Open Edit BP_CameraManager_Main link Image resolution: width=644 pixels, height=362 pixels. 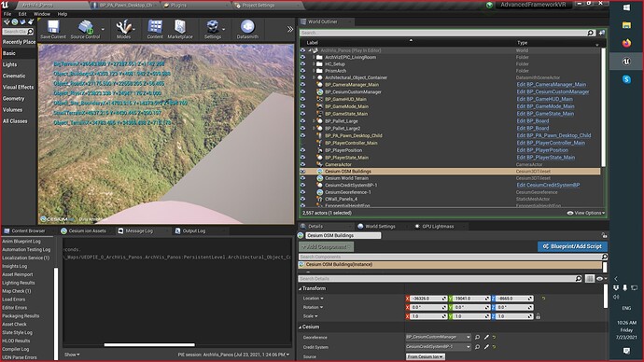(552, 85)
